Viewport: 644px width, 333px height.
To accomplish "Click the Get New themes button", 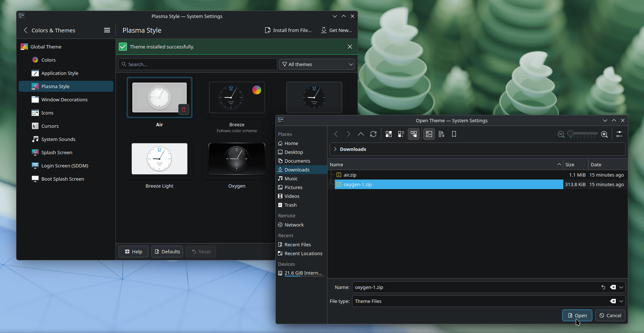I will pyautogui.click(x=336, y=30).
